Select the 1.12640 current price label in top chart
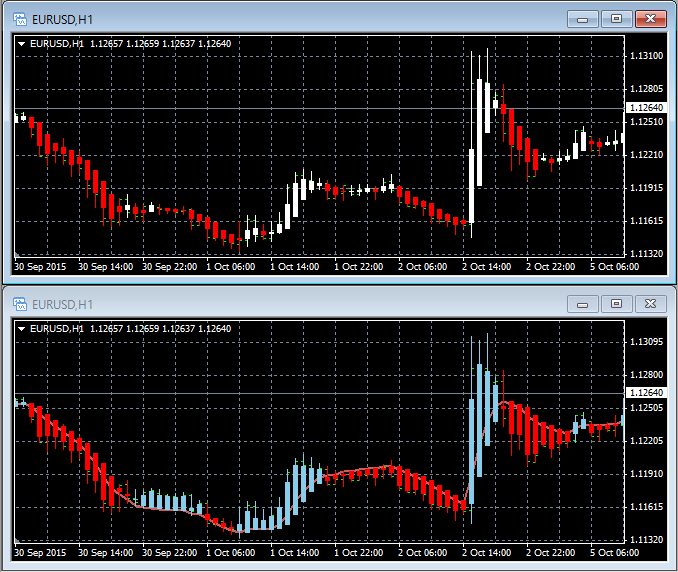Screen dimensions: 678x572 tap(646, 107)
